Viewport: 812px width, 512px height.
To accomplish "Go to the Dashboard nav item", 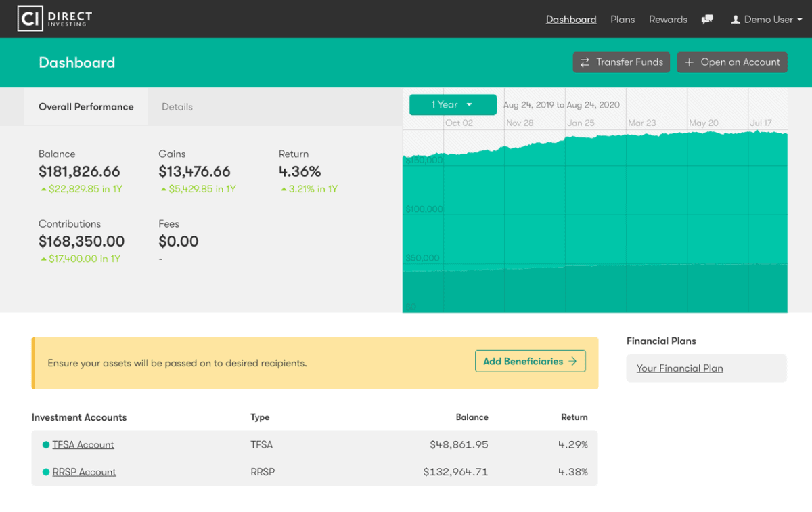I will (x=571, y=20).
